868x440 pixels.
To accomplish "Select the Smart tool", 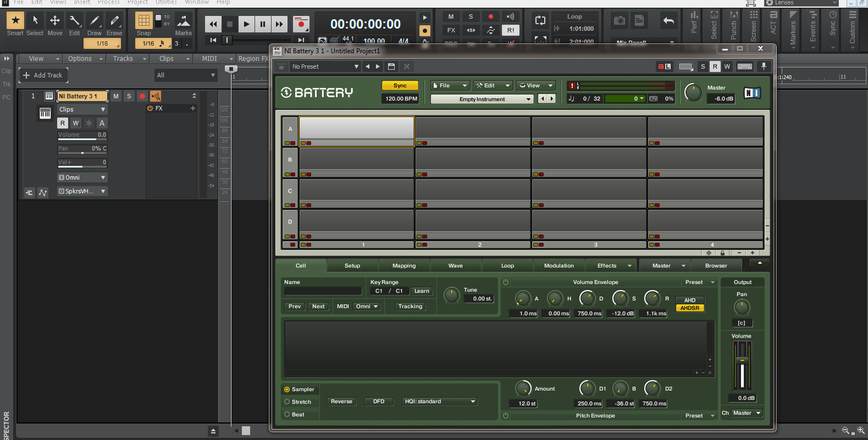I will pos(15,21).
